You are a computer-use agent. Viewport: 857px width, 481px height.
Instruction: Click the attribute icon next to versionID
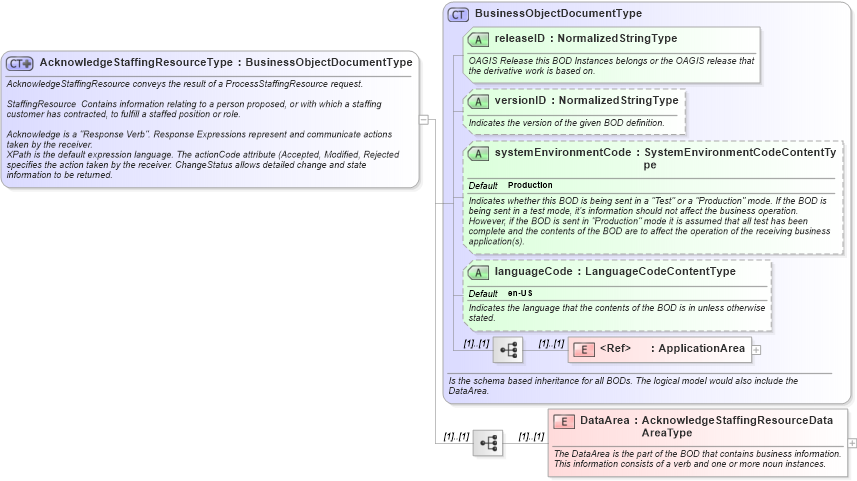pos(478,102)
